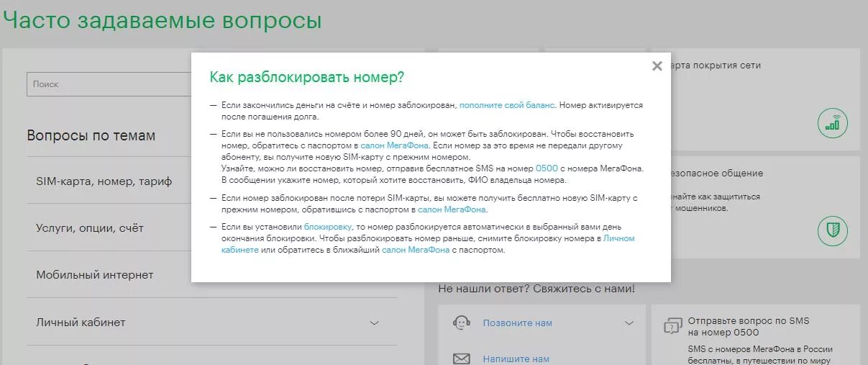Click 'Часто задаваемые вопросы' page title

coord(163,19)
